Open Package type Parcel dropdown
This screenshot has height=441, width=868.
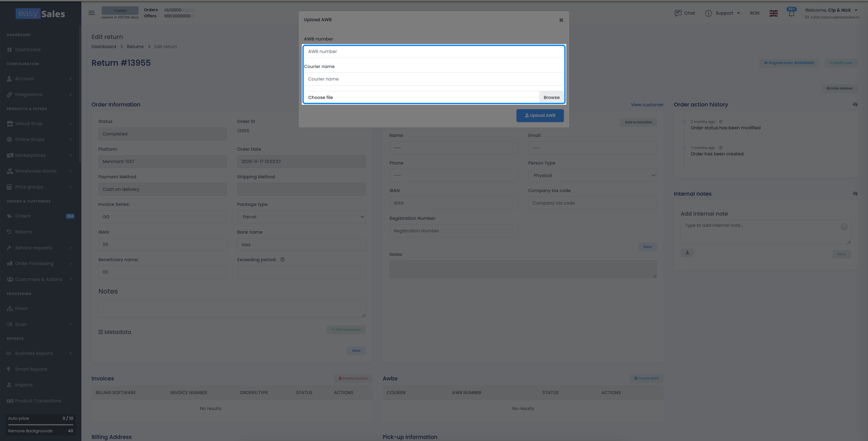[x=301, y=217]
